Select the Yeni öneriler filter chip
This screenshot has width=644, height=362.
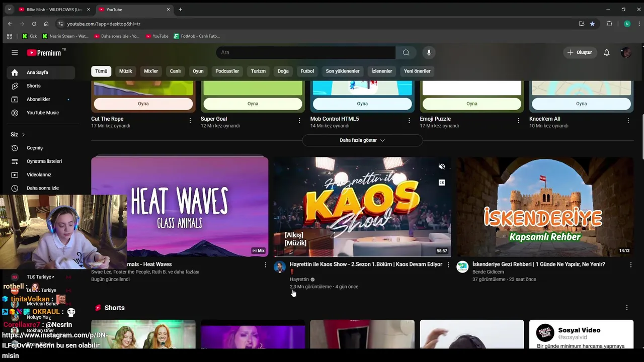pyautogui.click(x=417, y=71)
